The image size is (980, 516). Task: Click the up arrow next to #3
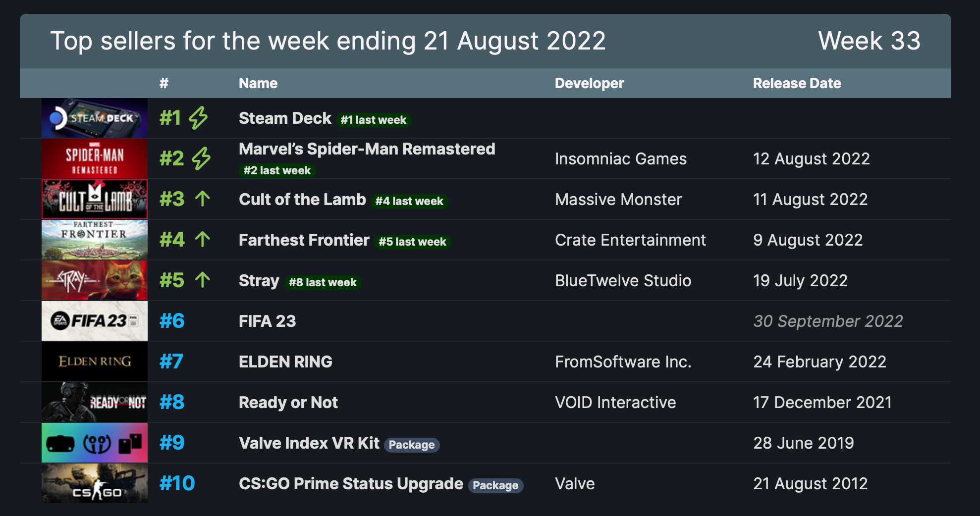tap(202, 199)
